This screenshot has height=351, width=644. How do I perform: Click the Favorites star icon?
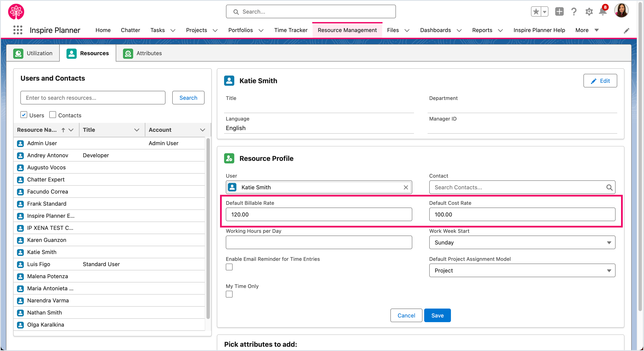(536, 11)
